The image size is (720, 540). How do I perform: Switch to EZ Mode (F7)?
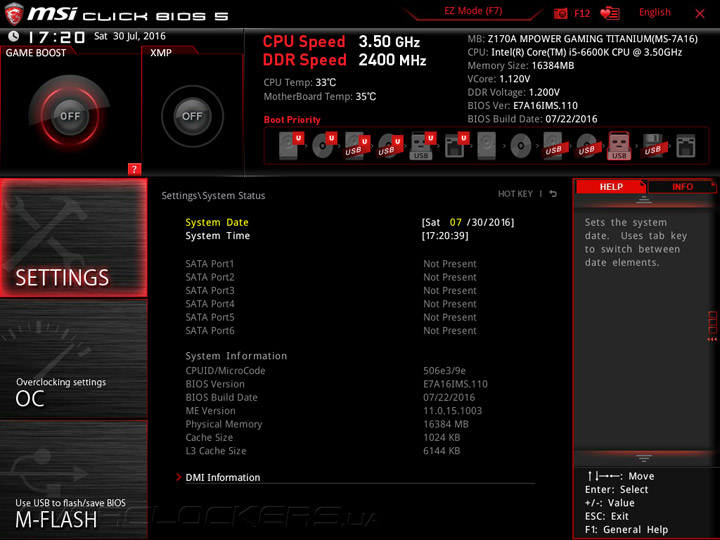point(473,11)
